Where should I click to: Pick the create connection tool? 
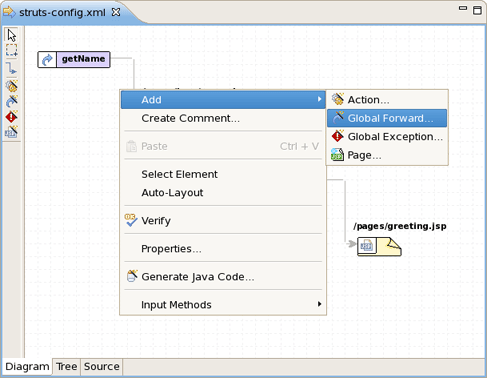(x=11, y=68)
